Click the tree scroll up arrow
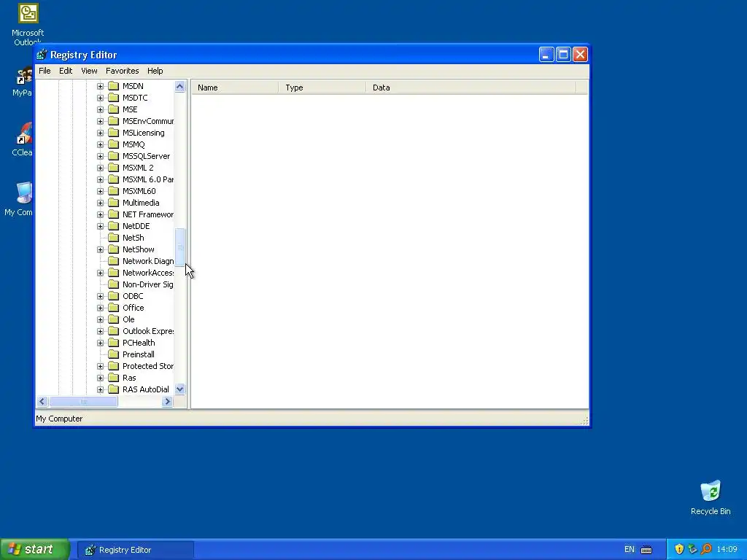This screenshot has height=560, width=747. click(x=179, y=86)
